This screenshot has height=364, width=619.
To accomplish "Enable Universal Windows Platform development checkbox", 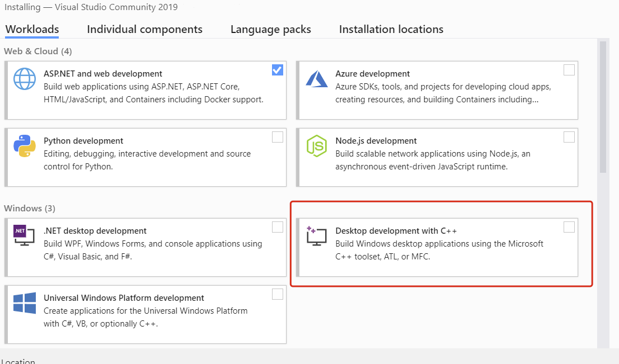I will pyautogui.click(x=278, y=294).
